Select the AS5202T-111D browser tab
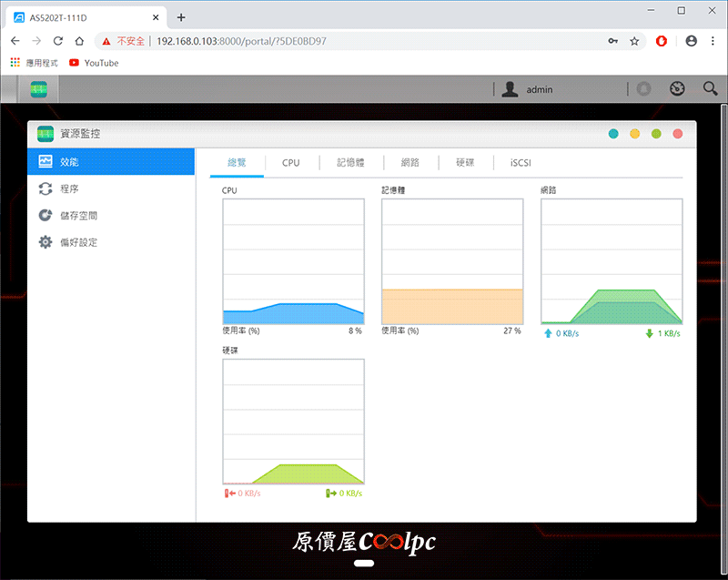The height and width of the screenshot is (580, 728). pyautogui.click(x=86, y=17)
